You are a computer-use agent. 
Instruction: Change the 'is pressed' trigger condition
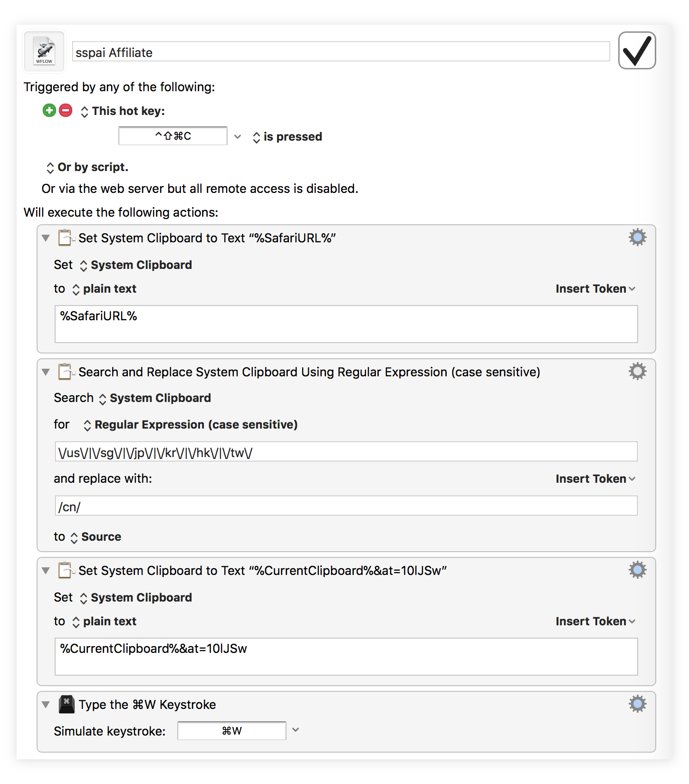point(287,137)
